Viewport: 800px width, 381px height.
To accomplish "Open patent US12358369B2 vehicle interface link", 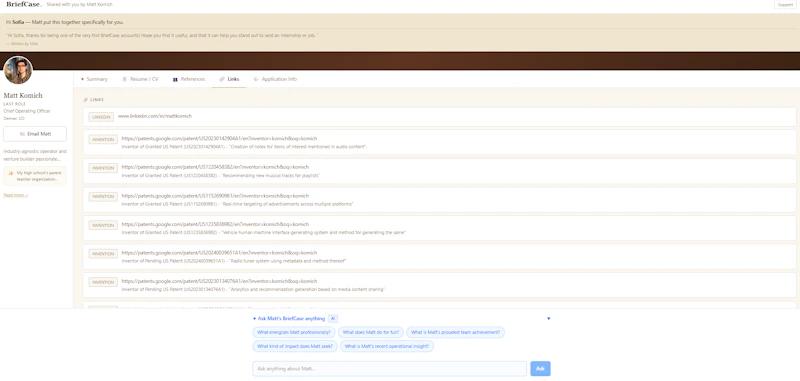I will (x=215, y=224).
